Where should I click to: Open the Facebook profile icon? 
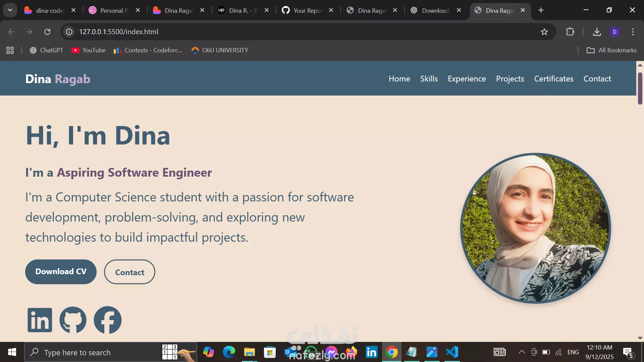tap(108, 320)
